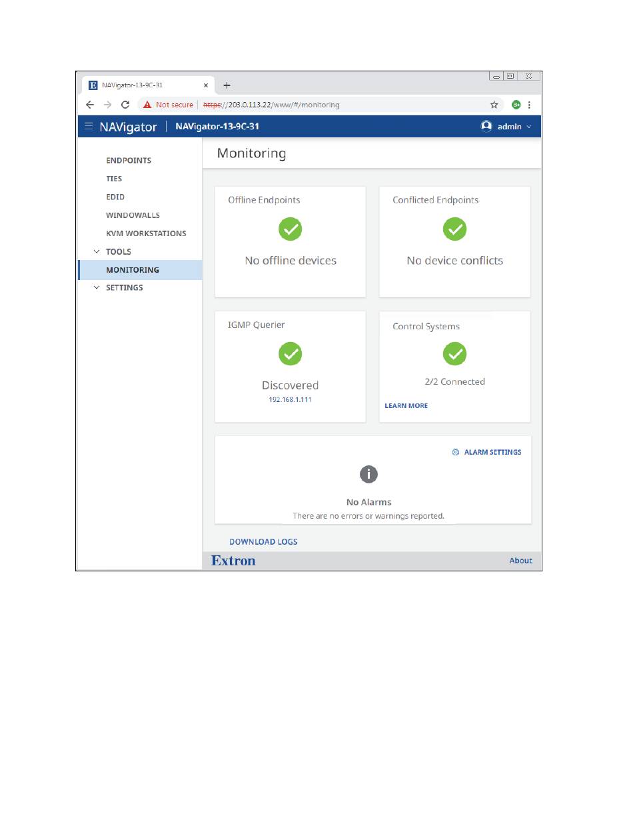The height and width of the screenshot is (840, 633).
Task: Click the IGMP Querier card title
Action: (x=257, y=325)
